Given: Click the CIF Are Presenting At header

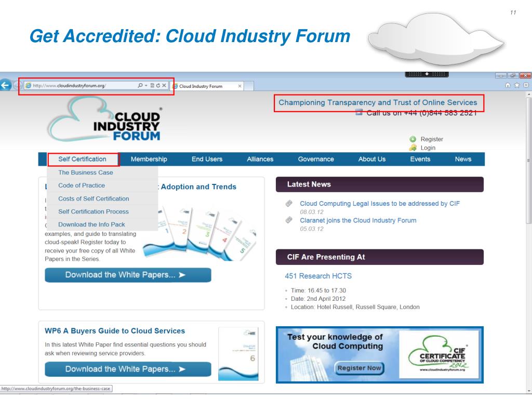Looking at the screenshot, I should pyautogui.click(x=380, y=257).
